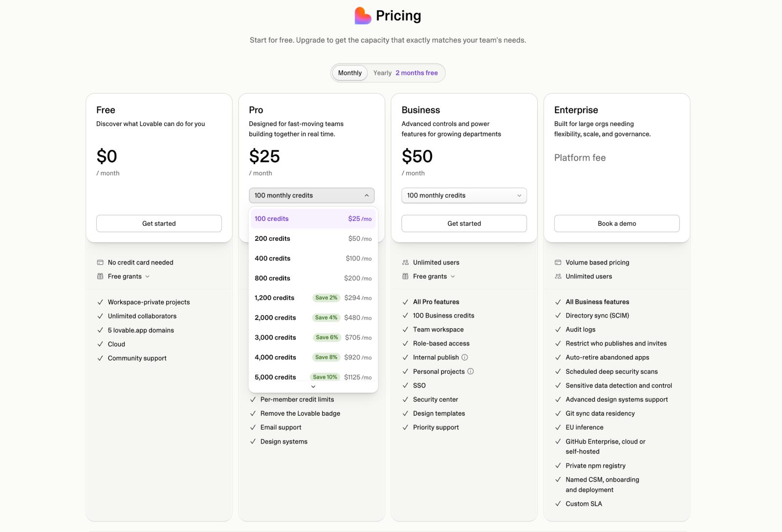Choose 1,200 credits Save 2% option

(313, 298)
